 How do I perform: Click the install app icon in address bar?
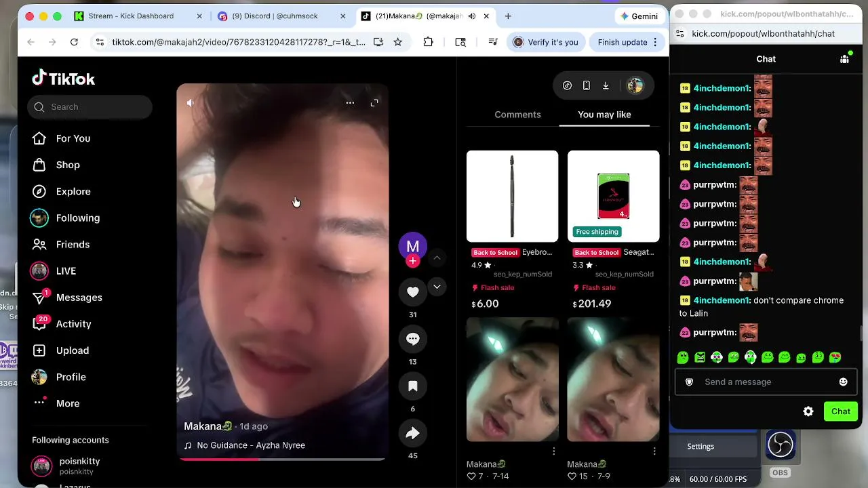(378, 42)
